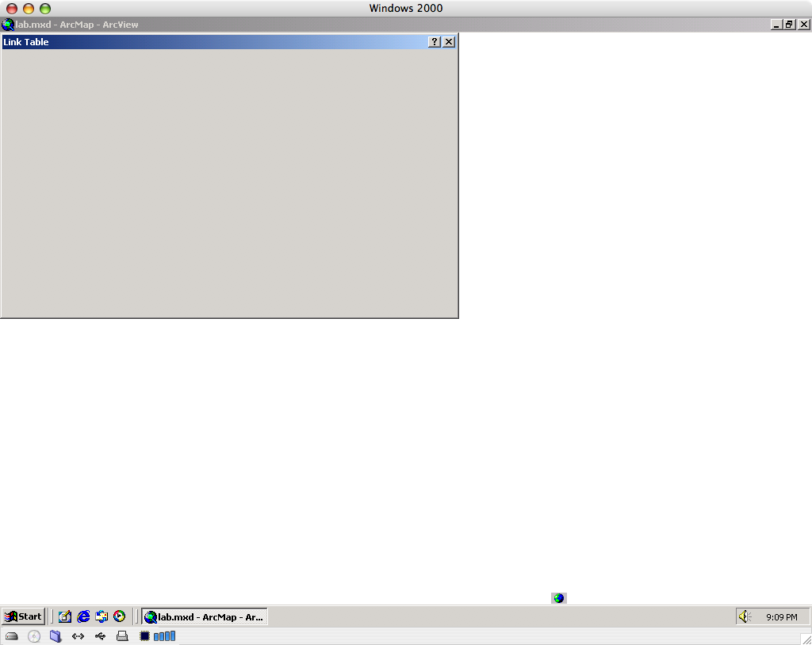This screenshot has width=812, height=645.
Task: Click the speaker volume tray icon
Action: 745,616
